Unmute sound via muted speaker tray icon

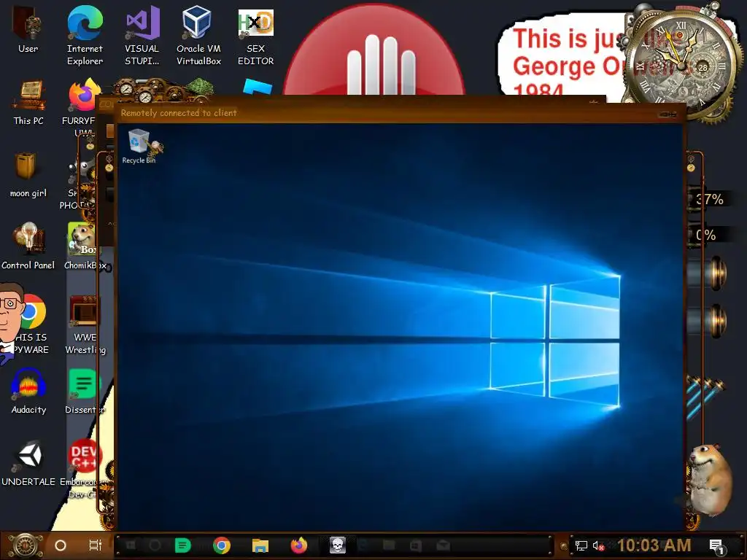(598, 546)
